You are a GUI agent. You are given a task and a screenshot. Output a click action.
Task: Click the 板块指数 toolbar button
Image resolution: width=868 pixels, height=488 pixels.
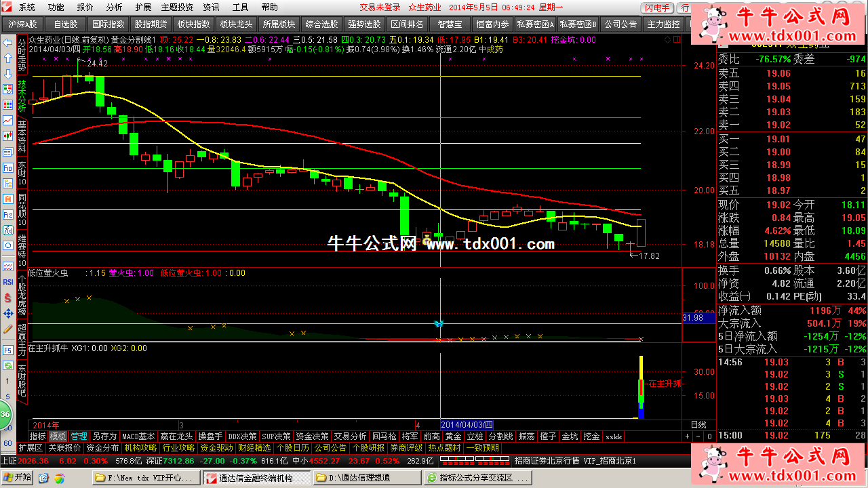coord(193,24)
